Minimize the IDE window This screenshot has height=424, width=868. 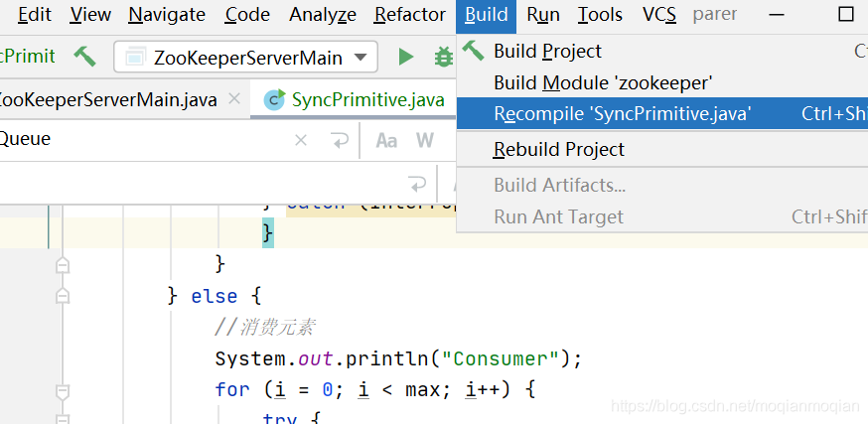pos(777,14)
